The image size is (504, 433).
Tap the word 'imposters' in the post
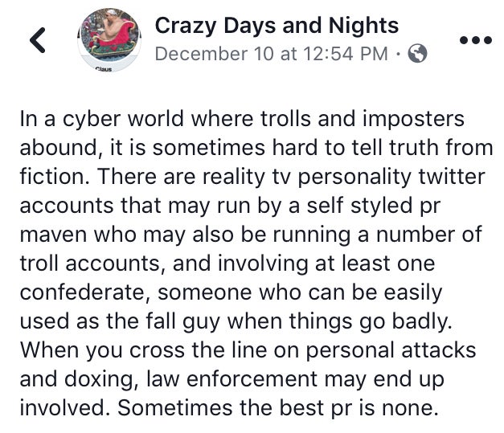413,119
